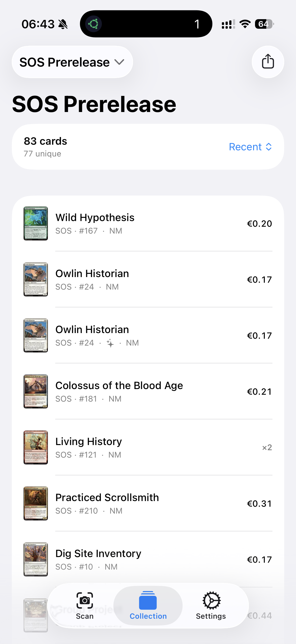This screenshot has width=296, height=644.
Task: Tap the silent mode bell icon
Action: click(63, 24)
